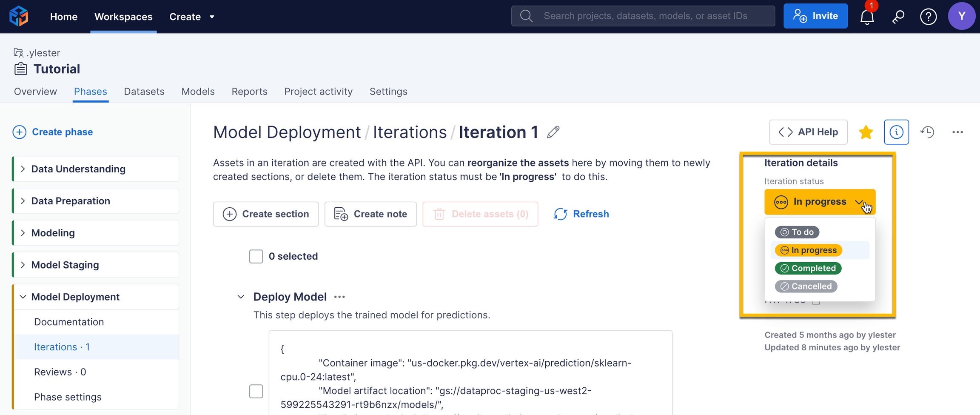Click the Refresh link
Screen dimensions: 980x415
pos(581,214)
